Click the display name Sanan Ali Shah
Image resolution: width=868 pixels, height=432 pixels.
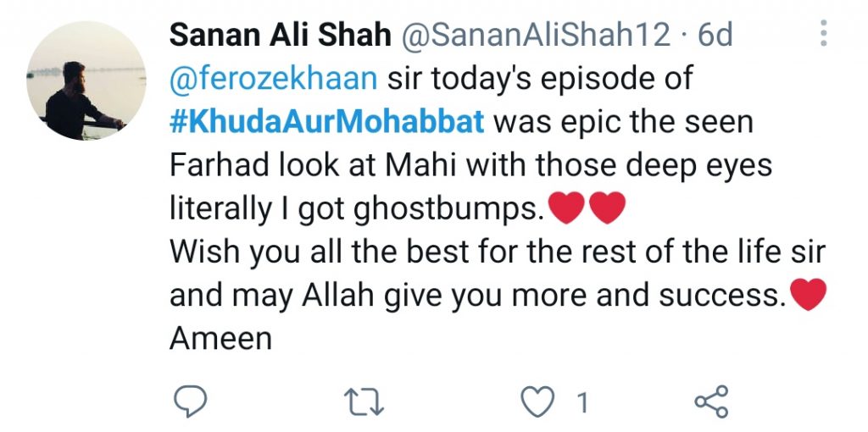(281, 36)
